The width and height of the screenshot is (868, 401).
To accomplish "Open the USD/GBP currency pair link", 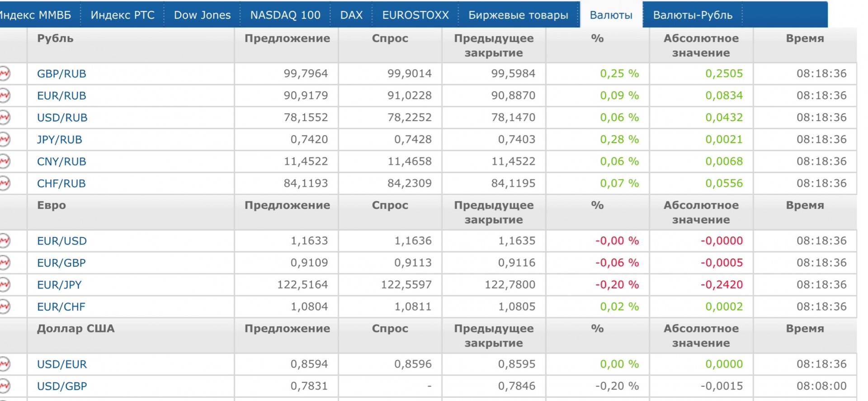I will click(62, 386).
